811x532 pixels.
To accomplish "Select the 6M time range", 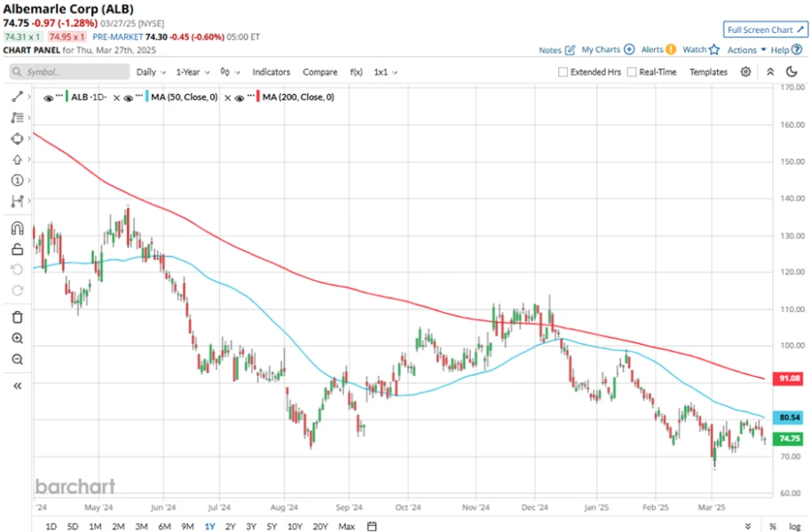I will tap(164, 527).
